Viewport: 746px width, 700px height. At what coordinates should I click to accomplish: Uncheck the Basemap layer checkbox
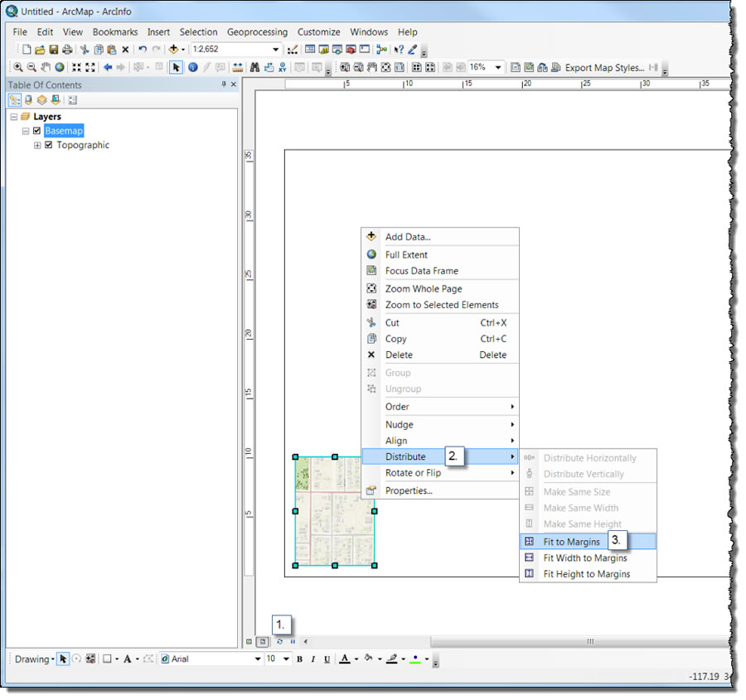click(36, 131)
